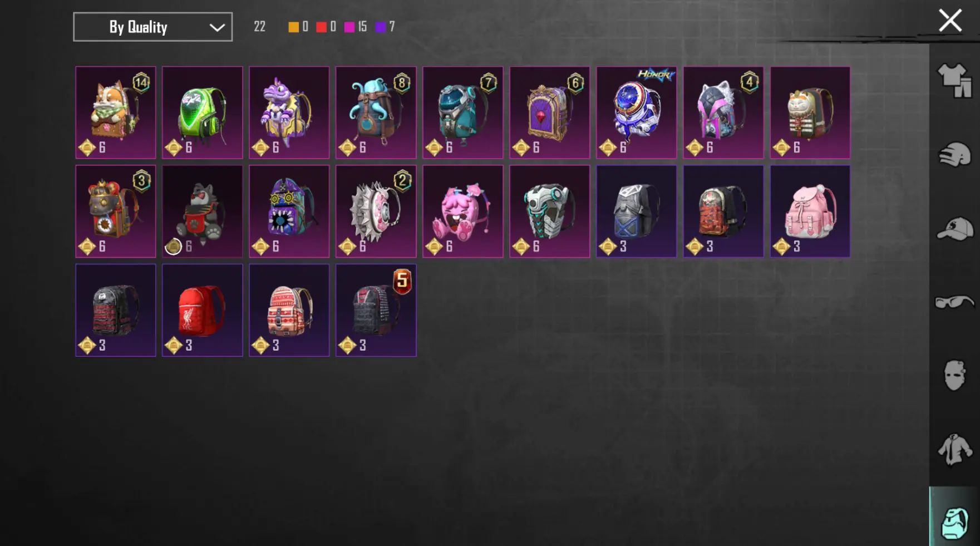Click the dropdown chevron arrow

click(x=217, y=27)
